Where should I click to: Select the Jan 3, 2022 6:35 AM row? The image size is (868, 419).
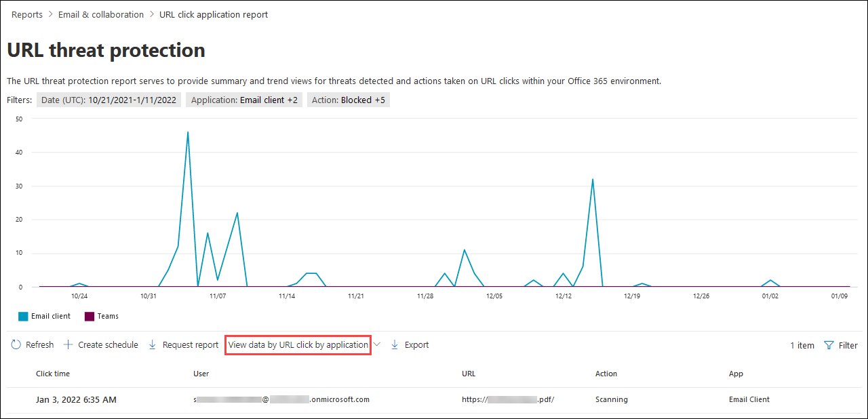pos(76,399)
